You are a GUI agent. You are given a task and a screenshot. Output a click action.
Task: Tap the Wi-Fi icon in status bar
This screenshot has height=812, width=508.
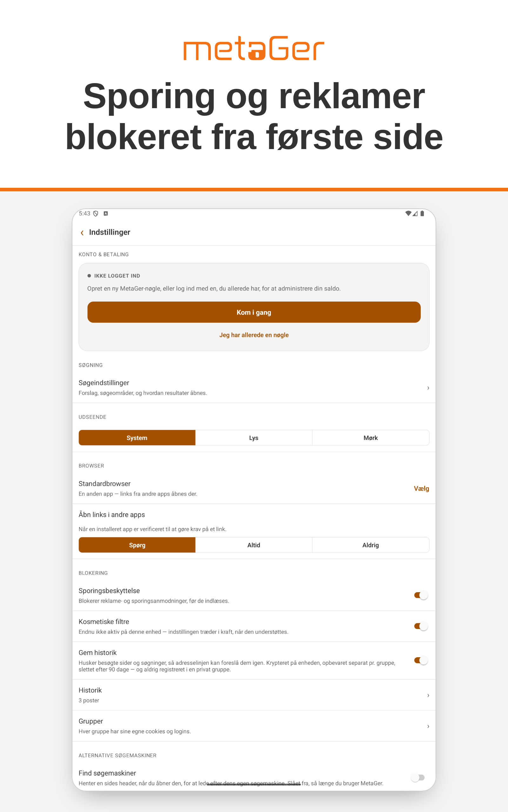click(408, 213)
